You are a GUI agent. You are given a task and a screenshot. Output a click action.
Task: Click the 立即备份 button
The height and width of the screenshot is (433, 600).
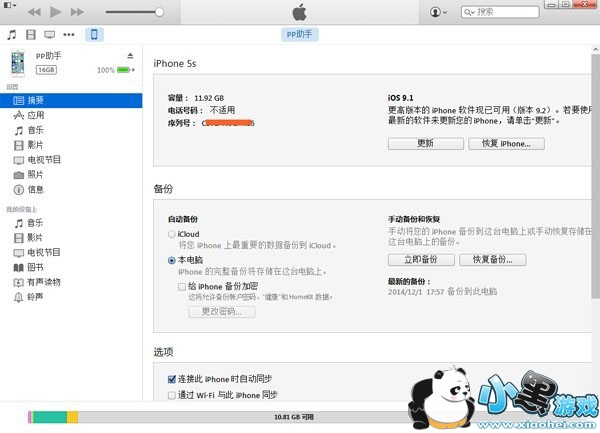(x=421, y=260)
